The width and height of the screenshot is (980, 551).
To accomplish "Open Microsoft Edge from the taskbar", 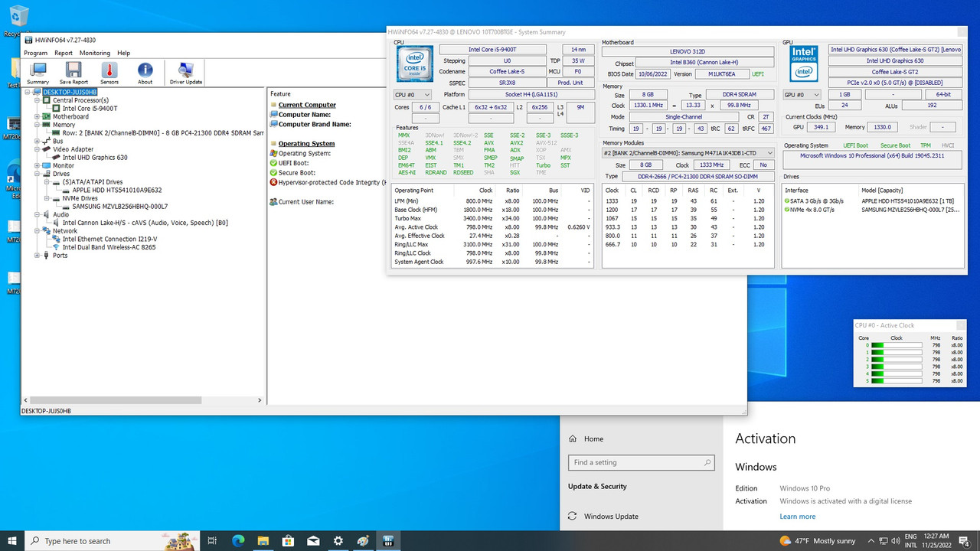I will pyautogui.click(x=238, y=541).
